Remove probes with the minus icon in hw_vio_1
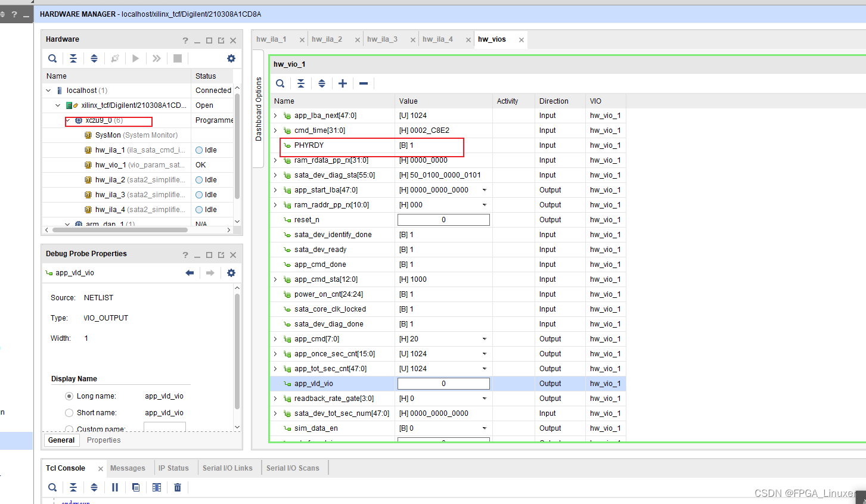The height and width of the screenshot is (504, 866). click(363, 83)
